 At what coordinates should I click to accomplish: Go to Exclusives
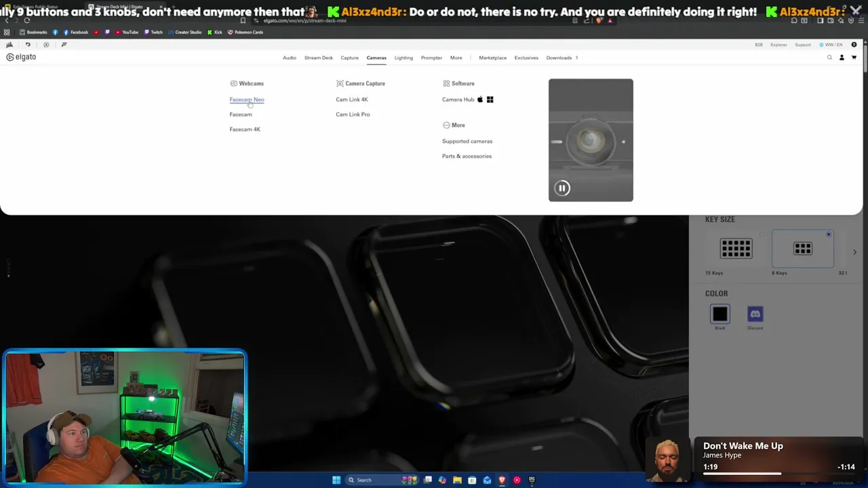tap(526, 58)
